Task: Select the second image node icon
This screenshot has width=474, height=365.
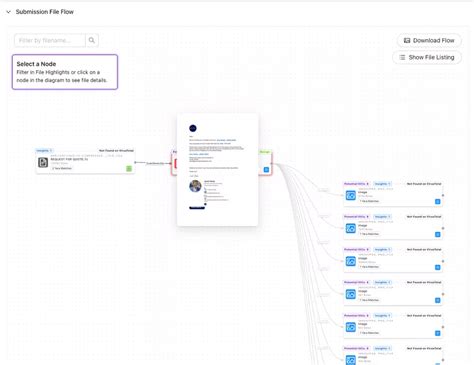Action: pyautogui.click(x=351, y=228)
